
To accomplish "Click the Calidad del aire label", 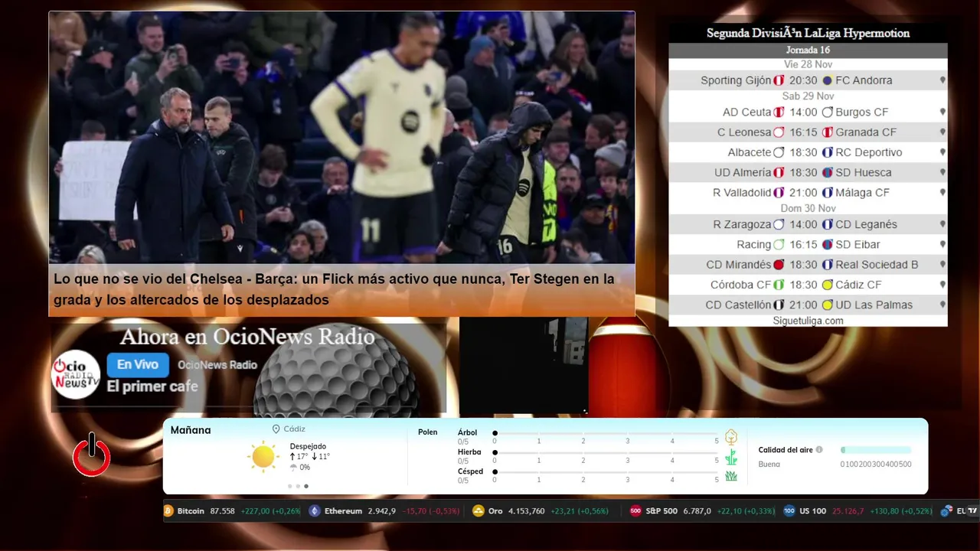I will [x=786, y=450].
